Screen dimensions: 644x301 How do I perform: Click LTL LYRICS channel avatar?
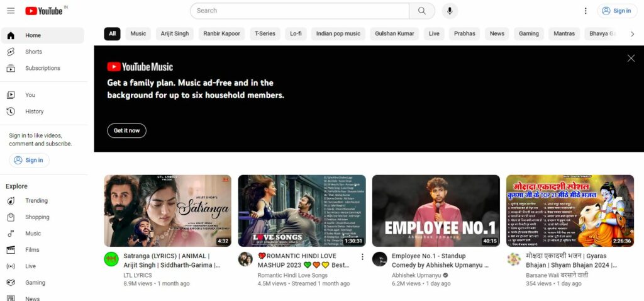pyautogui.click(x=111, y=259)
